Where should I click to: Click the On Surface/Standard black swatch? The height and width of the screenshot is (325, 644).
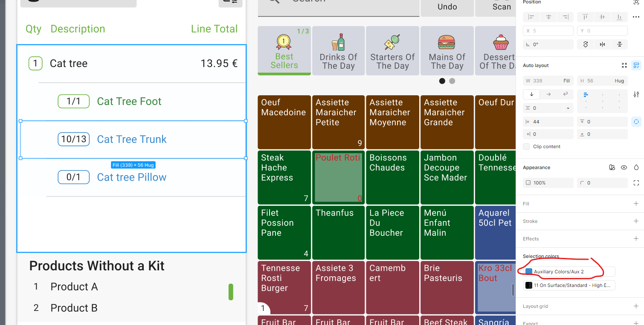tap(529, 285)
